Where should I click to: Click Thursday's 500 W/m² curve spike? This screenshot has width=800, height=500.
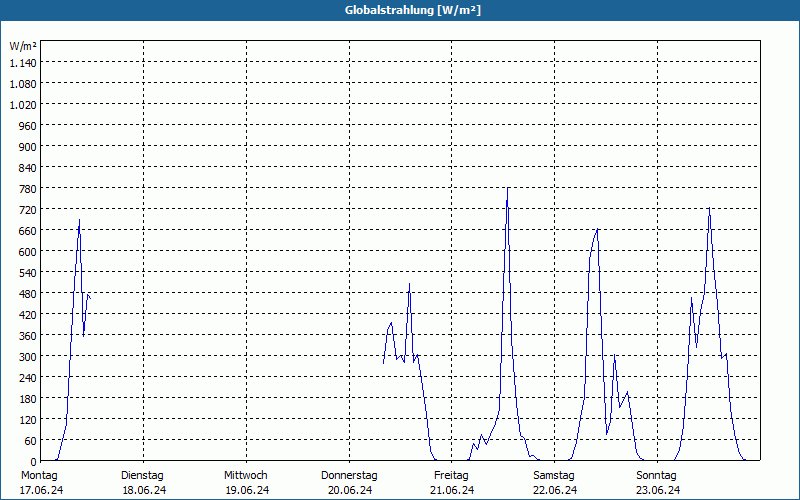pos(409,284)
